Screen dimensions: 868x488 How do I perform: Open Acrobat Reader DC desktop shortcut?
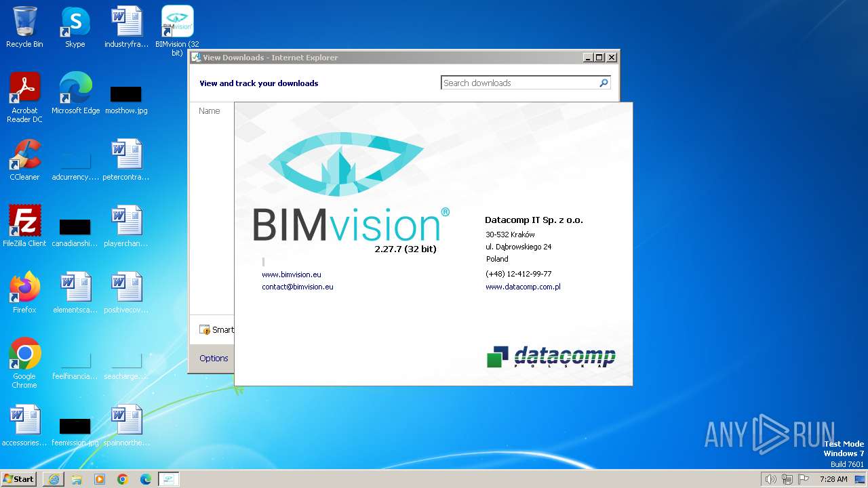(24, 98)
